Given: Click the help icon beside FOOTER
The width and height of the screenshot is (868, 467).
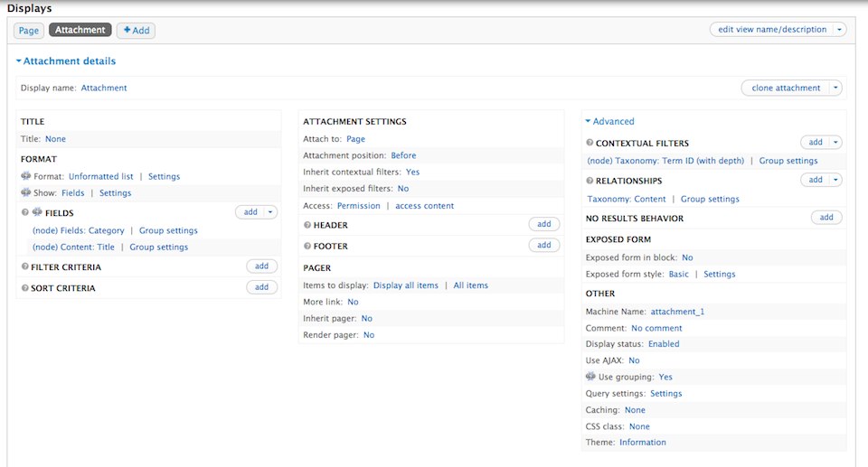Looking at the screenshot, I should (x=307, y=246).
